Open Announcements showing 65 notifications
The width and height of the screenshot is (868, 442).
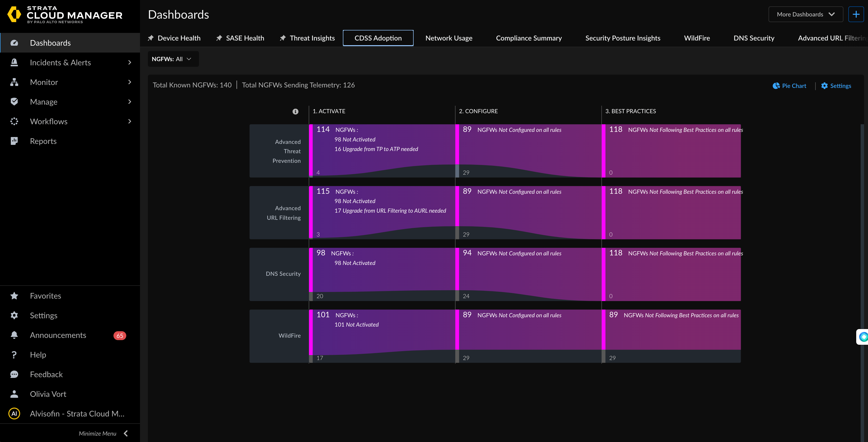click(x=58, y=335)
